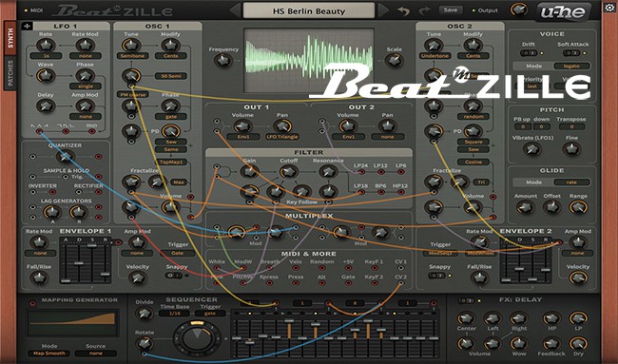The image size is (618, 364).
Task: Click the master Output volume knob
Action: click(519, 10)
